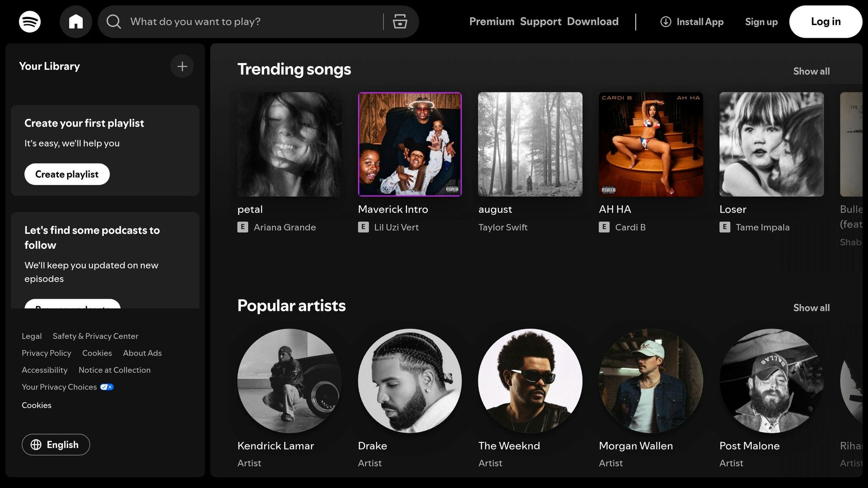Click the Your Privacy Choices toggle icon

tap(107, 387)
